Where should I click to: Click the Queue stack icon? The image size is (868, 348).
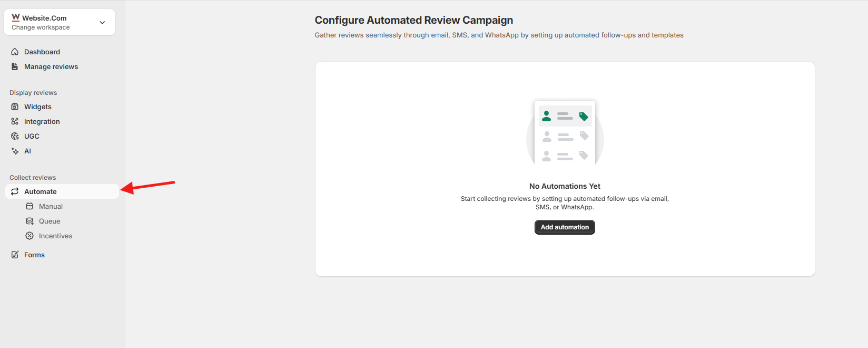click(x=29, y=221)
